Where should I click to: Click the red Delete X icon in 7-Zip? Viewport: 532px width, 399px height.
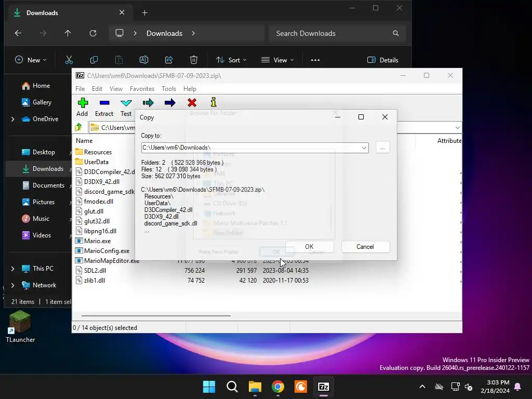tap(192, 103)
